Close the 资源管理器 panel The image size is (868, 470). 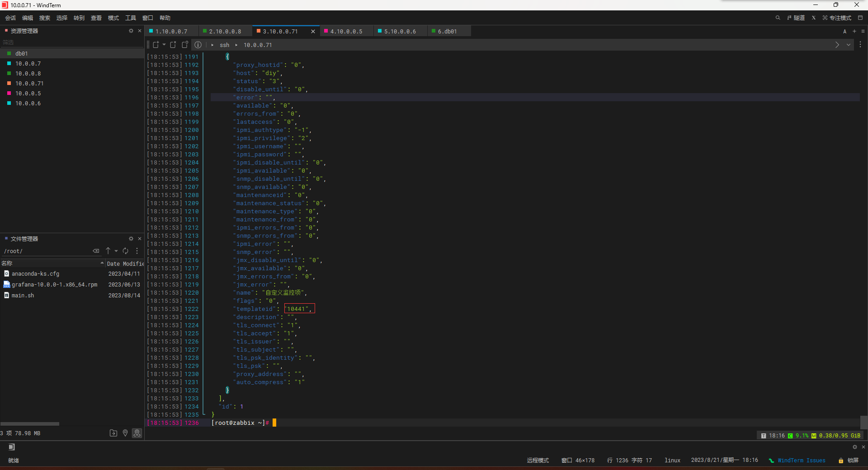pyautogui.click(x=140, y=31)
